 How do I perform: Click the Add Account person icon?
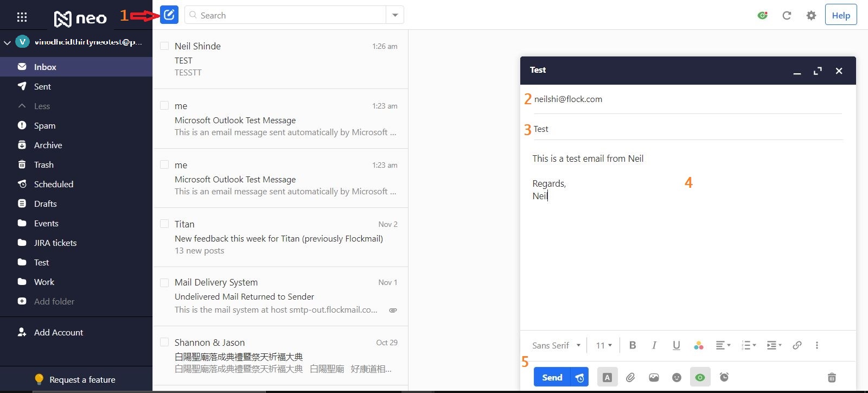22,332
